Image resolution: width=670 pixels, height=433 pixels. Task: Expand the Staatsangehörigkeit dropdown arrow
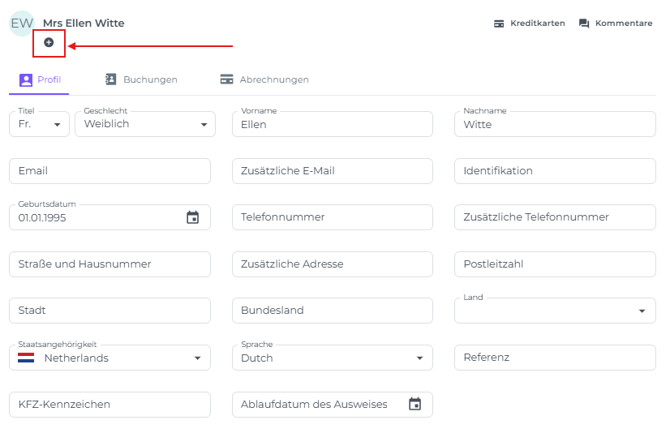click(x=197, y=358)
